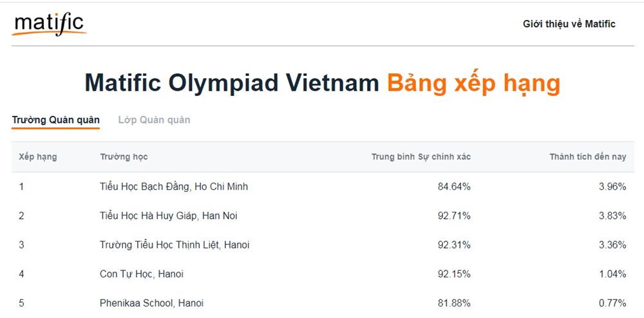Click the 92.71% accuracy value
This screenshot has height=318, width=644.
click(x=454, y=216)
